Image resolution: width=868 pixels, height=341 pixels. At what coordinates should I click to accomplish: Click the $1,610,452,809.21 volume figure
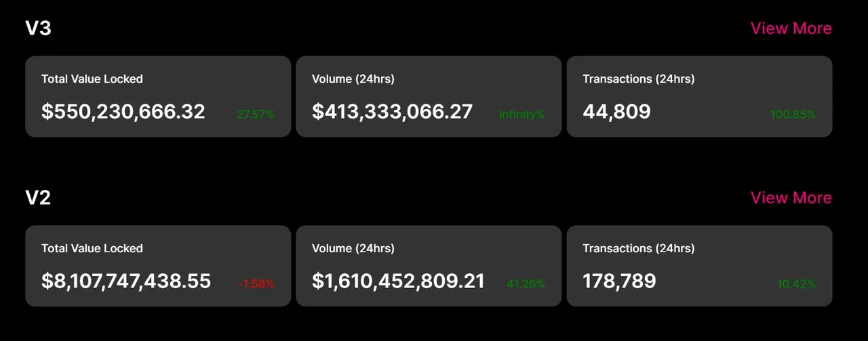click(399, 281)
